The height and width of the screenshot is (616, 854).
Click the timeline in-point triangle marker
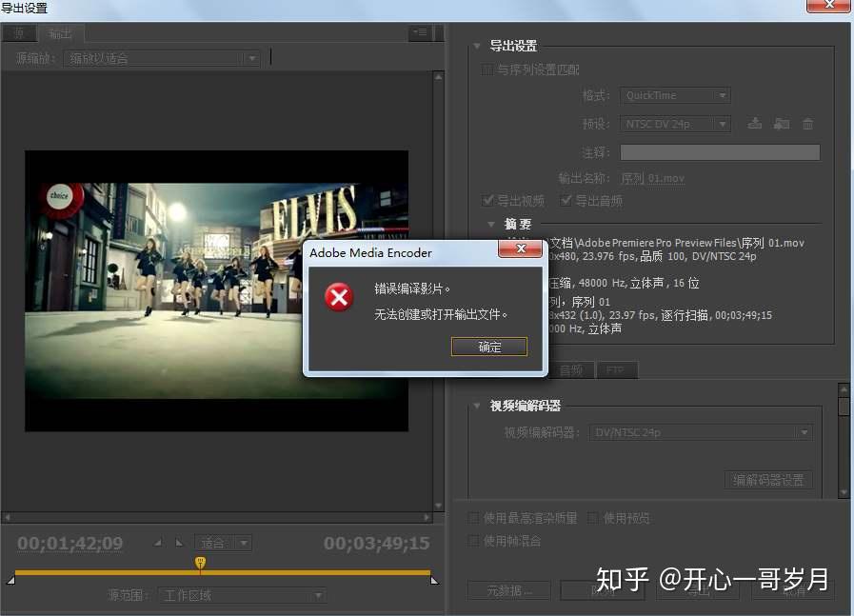10,580
